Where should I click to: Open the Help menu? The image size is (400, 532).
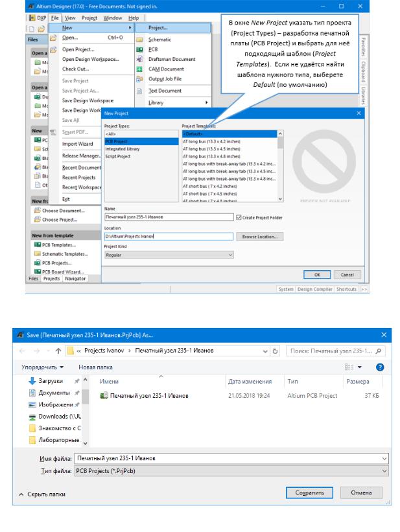[x=134, y=18]
